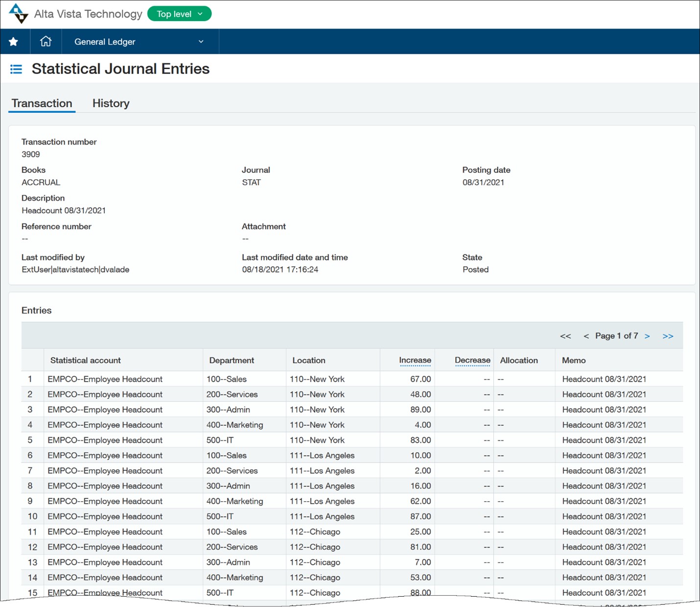Select increase value 48.00 in row 2
Screen dimensions: 700x607
click(x=420, y=394)
